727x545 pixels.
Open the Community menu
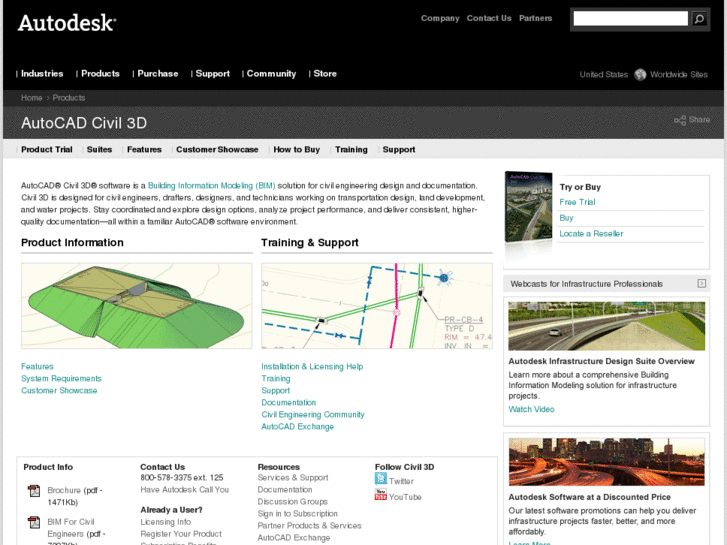point(271,74)
